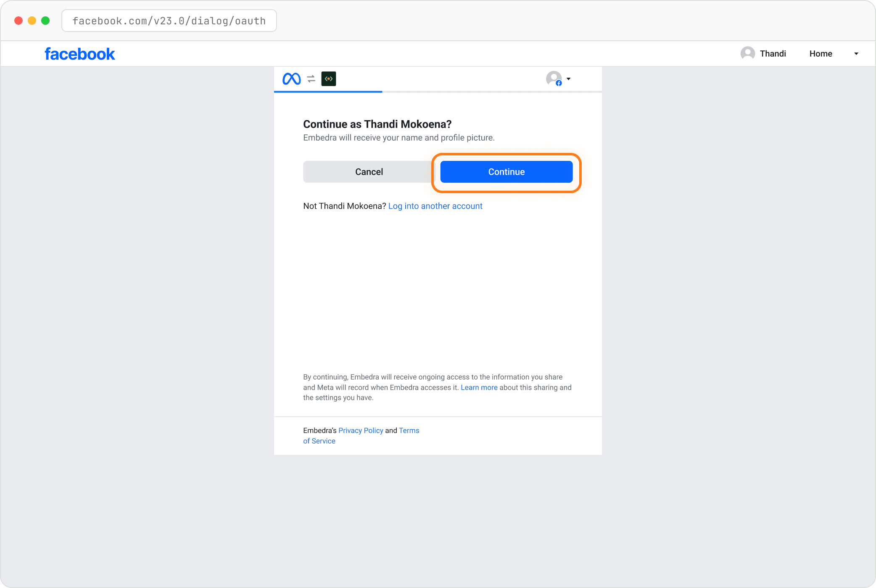Click the yellow minimize window button
This screenshot has width=876, height=588.
coord(32,21)
